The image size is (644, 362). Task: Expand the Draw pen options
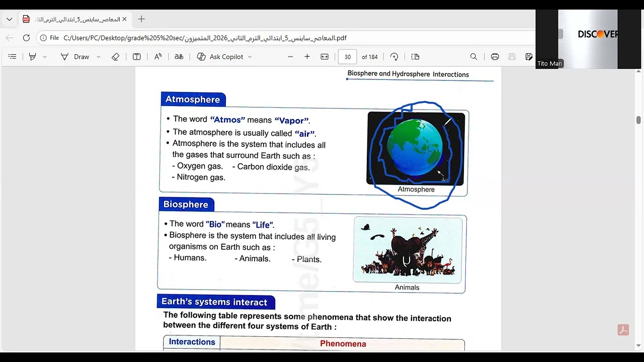[x=98, y=57]
